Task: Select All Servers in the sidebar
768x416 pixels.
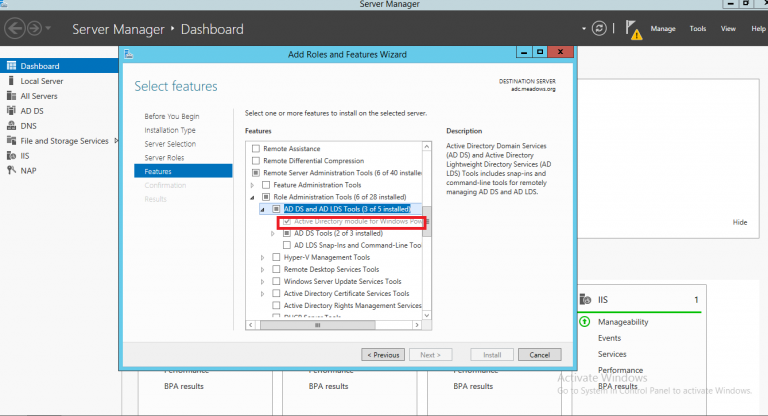Action: point(39,96)
